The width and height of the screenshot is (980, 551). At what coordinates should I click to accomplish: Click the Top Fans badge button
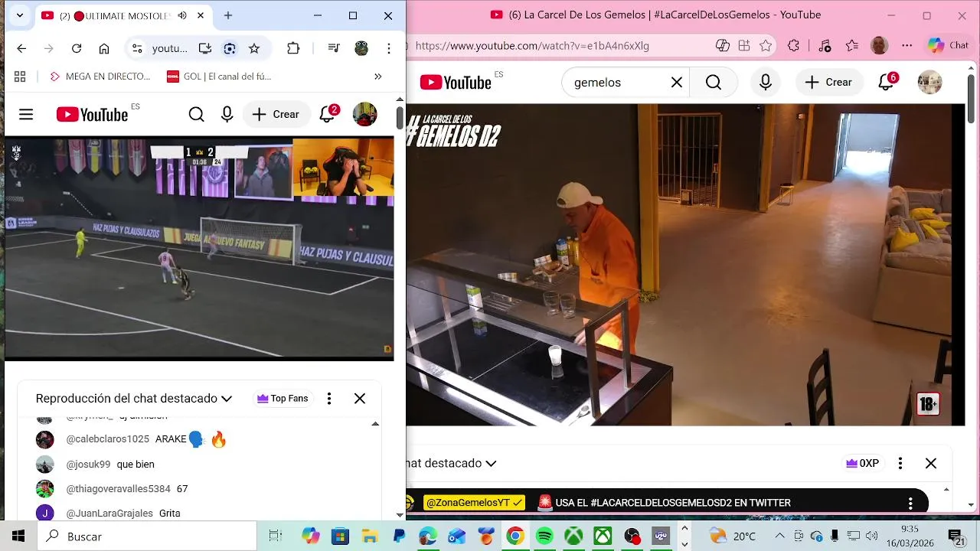(x=283, y=399)
